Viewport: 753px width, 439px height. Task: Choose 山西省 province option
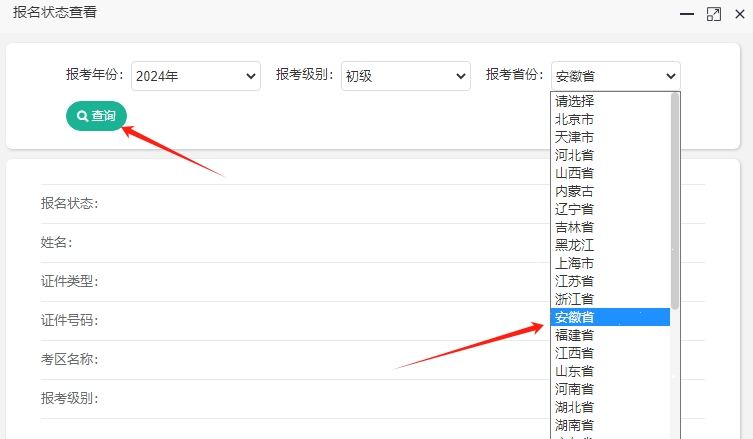click(x=575, y=173)
